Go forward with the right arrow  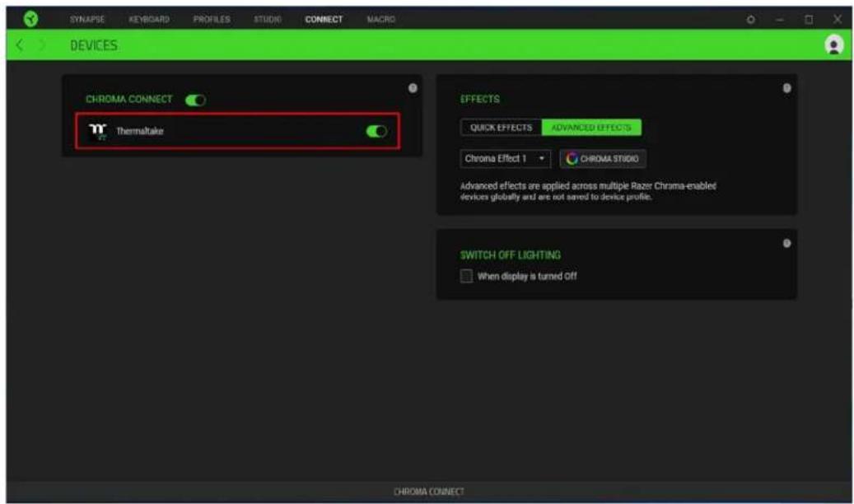point(42,45)
